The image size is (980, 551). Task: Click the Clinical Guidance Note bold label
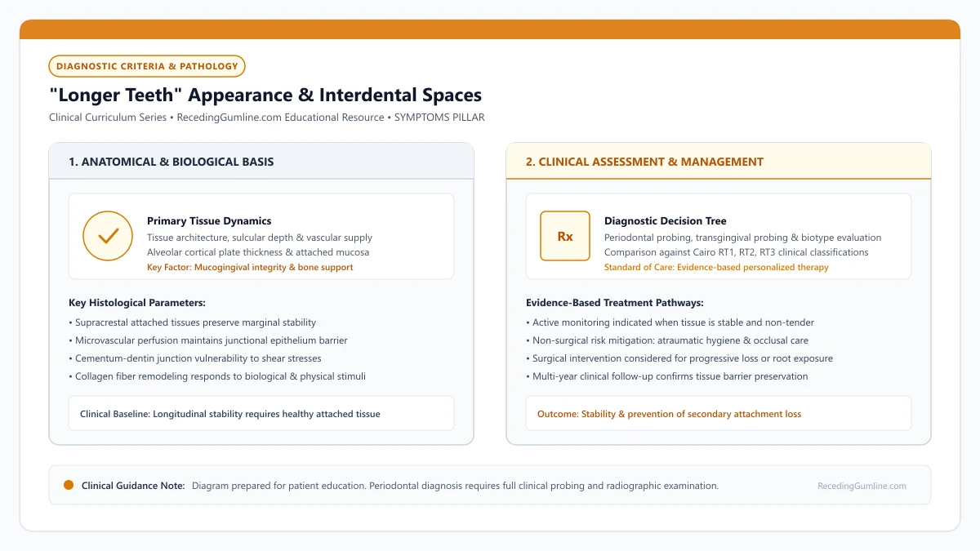click(x=133, y=486)
